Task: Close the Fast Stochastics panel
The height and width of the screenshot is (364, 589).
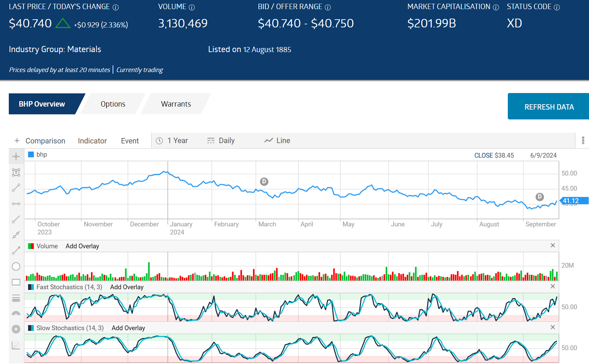Action: tap(553, 286)
